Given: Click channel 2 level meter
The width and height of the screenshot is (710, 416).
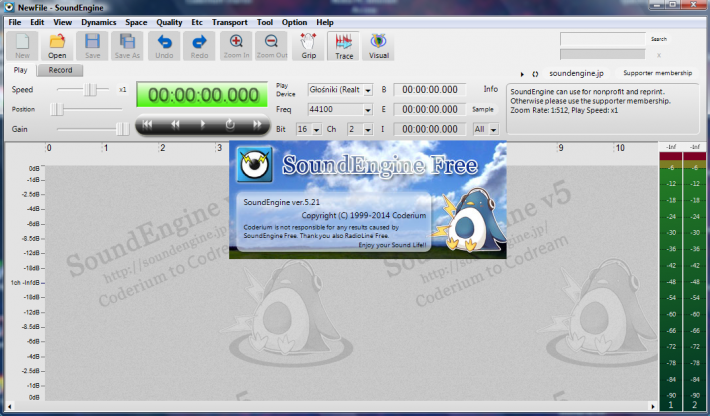Looking at the screenshot, I should point(695,281).
